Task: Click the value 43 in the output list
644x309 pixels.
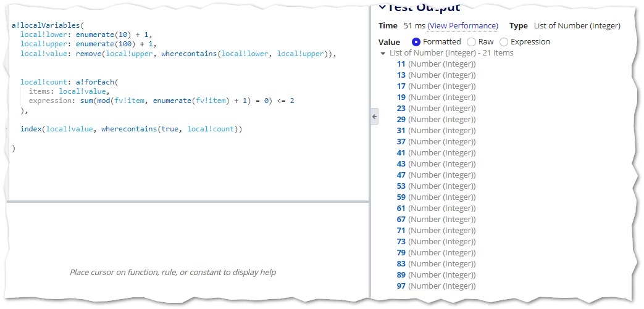Action: 401,163
